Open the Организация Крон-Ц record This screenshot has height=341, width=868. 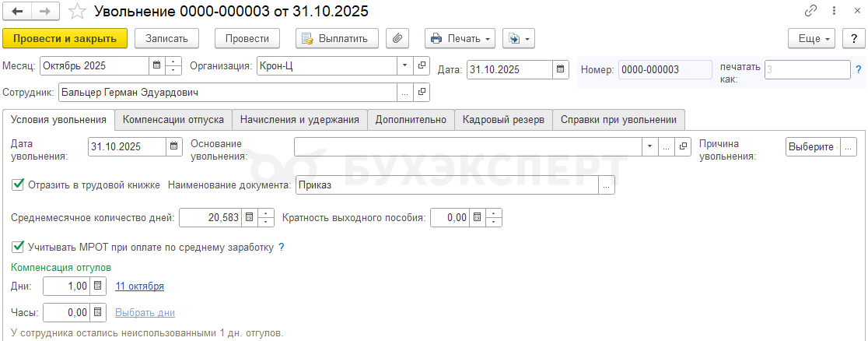422,65
